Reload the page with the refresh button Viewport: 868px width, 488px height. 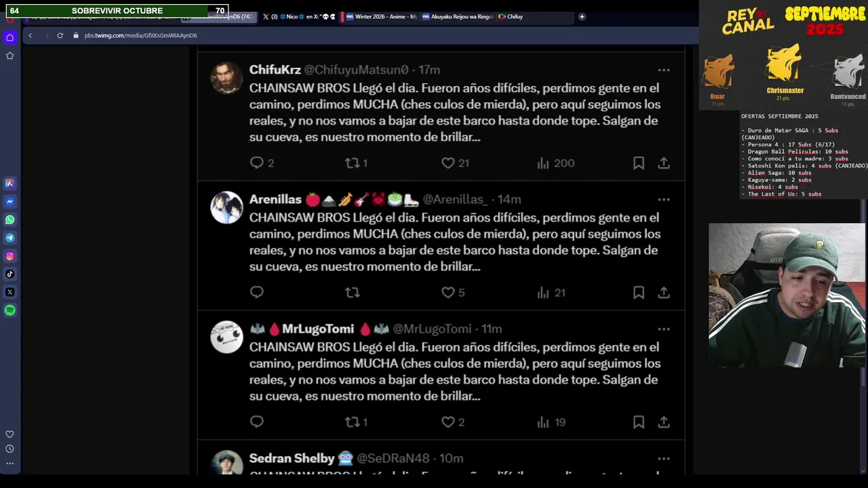(x=60, y=35)
